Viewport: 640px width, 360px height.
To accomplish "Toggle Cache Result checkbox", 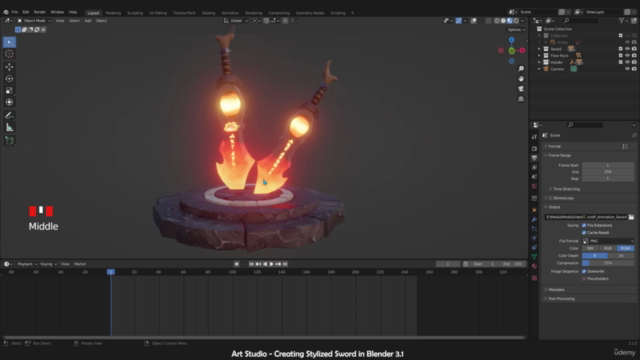I will point(584,233).
